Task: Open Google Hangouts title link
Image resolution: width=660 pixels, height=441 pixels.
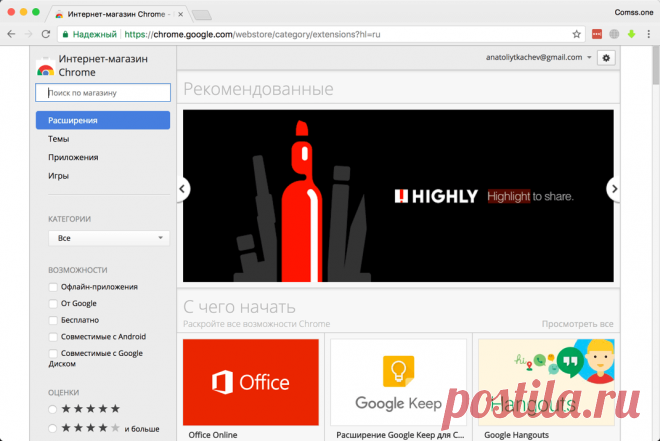Action: click(x=516, y=435)
